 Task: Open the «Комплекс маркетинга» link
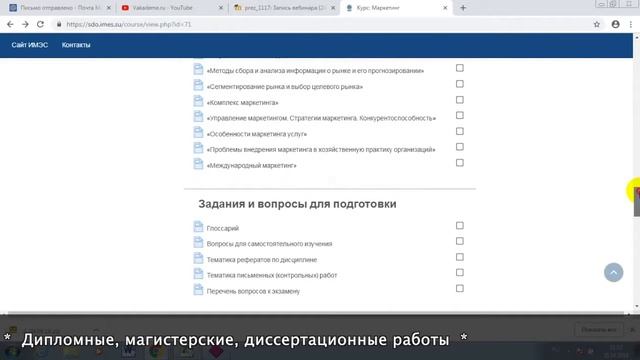(242, 102)
